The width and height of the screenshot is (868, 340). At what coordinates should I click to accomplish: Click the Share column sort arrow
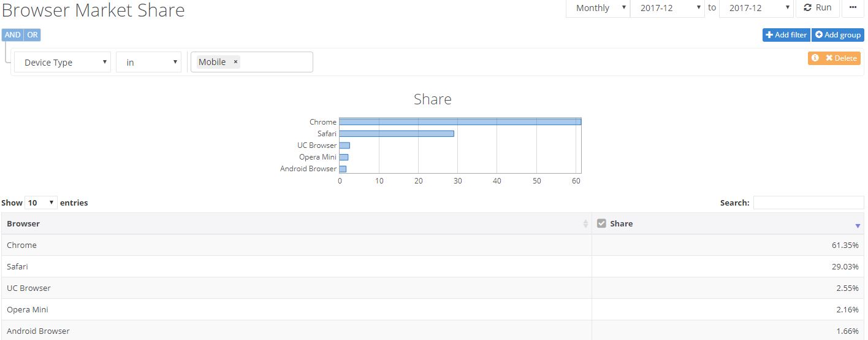click(858, 226)
